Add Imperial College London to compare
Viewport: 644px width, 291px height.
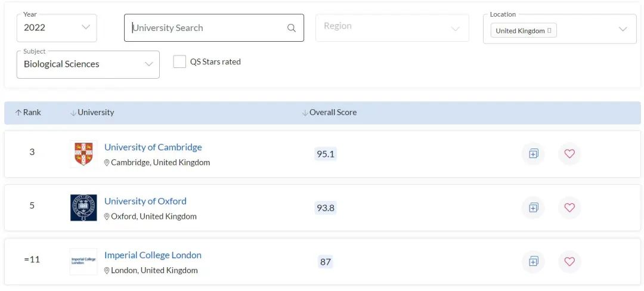(x=533, y=261)
